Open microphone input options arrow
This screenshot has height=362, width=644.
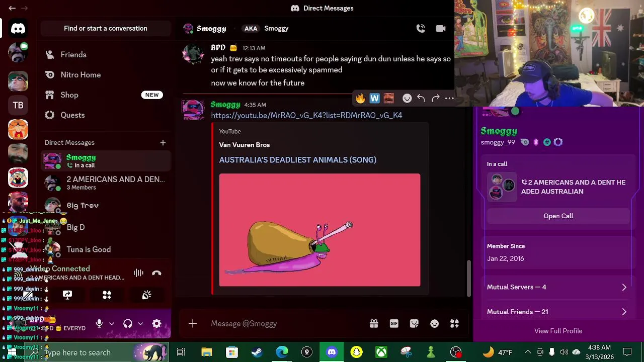tap(112, 324)
